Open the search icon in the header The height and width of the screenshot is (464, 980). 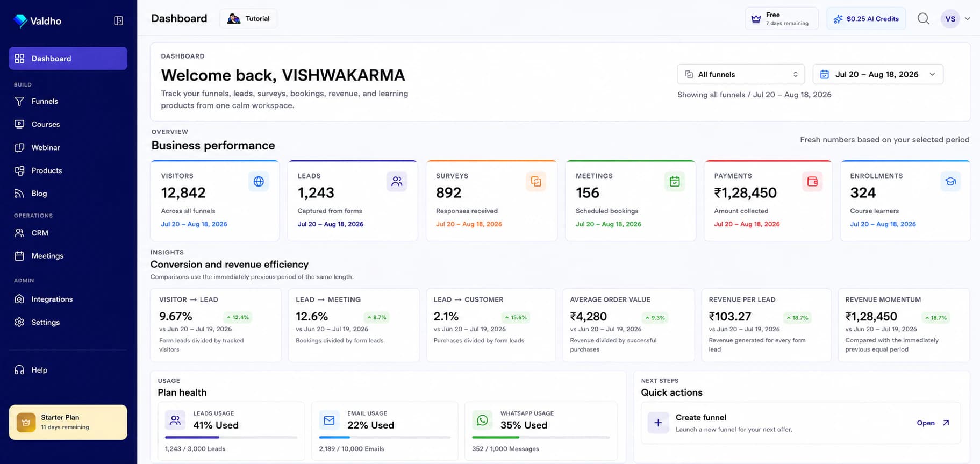[923, 19]
